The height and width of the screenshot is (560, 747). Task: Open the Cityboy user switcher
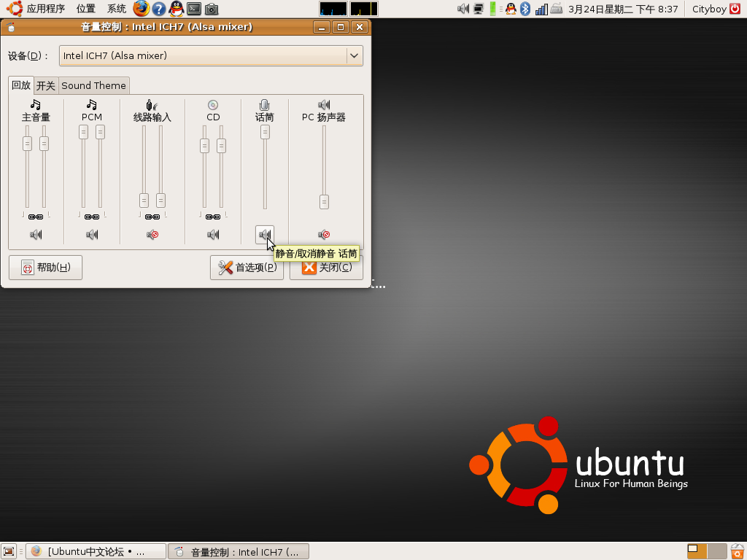(x=709, y=9)
